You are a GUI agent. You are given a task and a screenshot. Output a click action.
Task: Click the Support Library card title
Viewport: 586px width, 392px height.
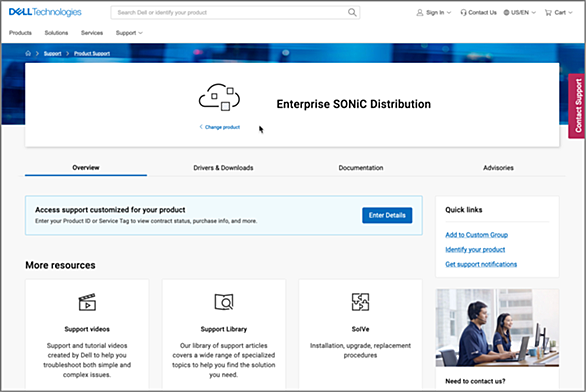pos(224,329)
